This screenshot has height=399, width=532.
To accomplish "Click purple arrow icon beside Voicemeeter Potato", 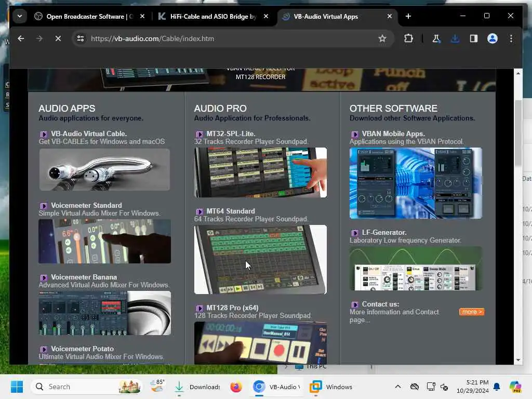I will pos(44,350).
